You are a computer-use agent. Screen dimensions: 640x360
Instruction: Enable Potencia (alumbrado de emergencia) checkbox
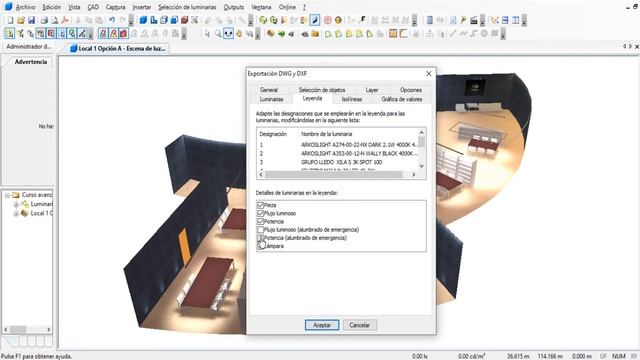260,238
